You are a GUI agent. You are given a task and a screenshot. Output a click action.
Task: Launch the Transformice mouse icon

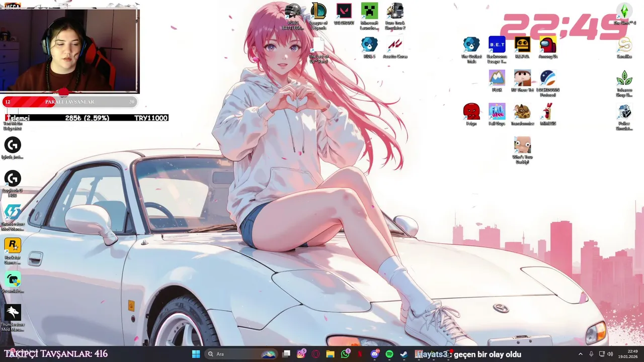[x=522, y=115]
